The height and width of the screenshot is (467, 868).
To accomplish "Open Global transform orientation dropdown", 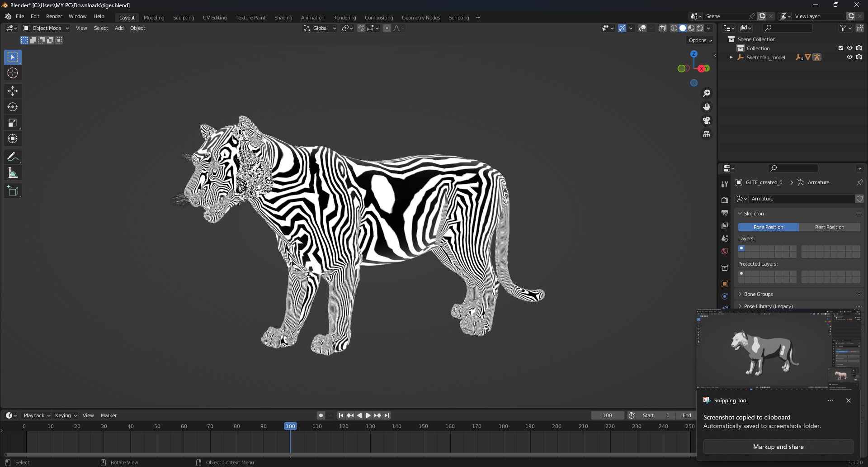I will (x=320, y=28).
